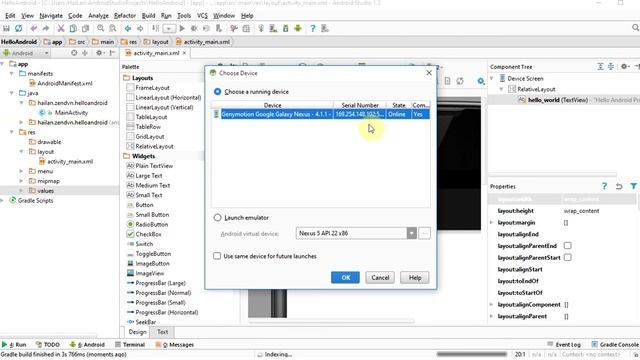The width and height of the screenshot is (640, 360).
Task: Click the Back navigation arrow icon
Action: point(128,28)
